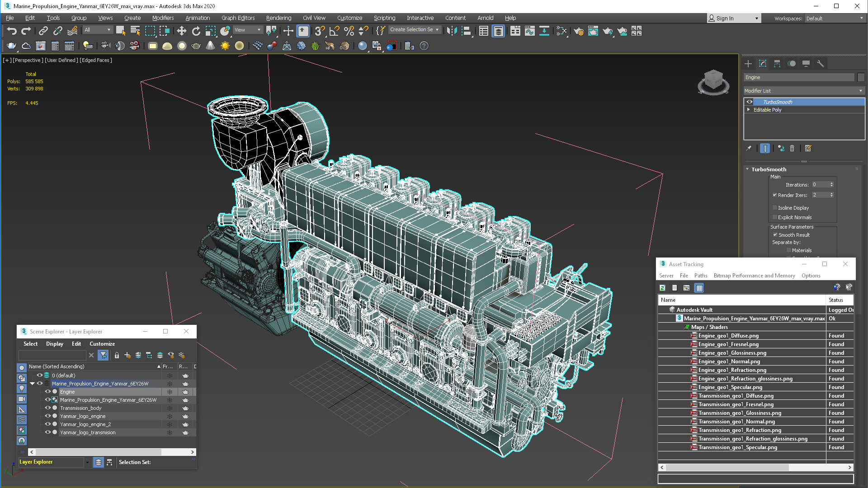Open Display menu in Scene Explorer
The height and width of the screenshot is (488, 868).
click(55, 344)
